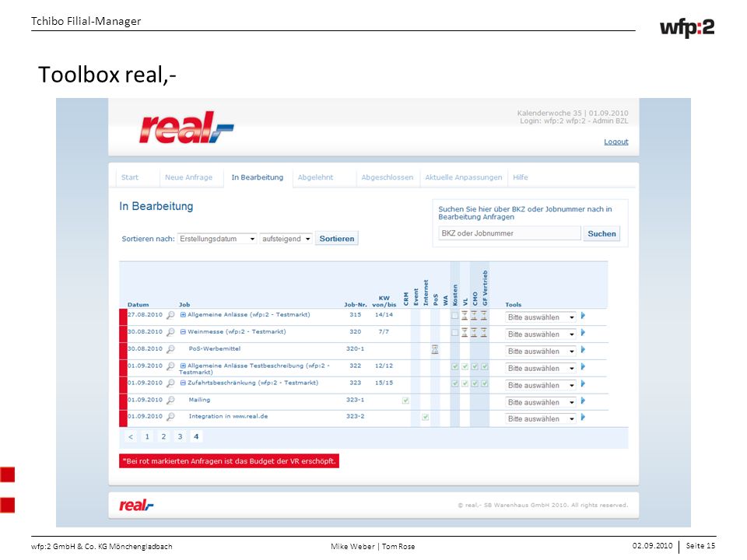Toggle the Internet checkbox for job 323-2
The width and height of the screenshot is (747, 560).
pyautogui.click(x=426, y=417)
